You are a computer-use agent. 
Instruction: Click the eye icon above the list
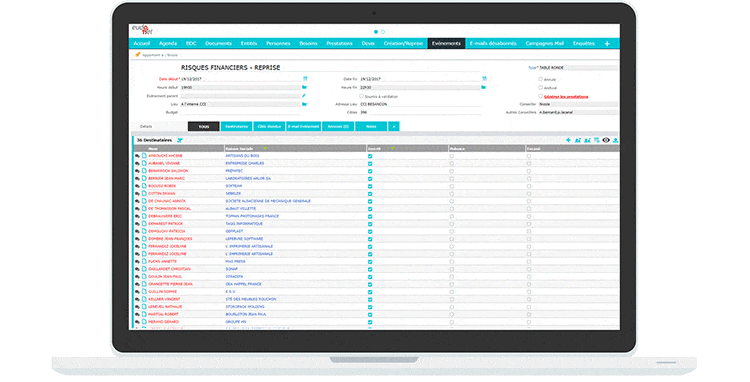point(606,140)
